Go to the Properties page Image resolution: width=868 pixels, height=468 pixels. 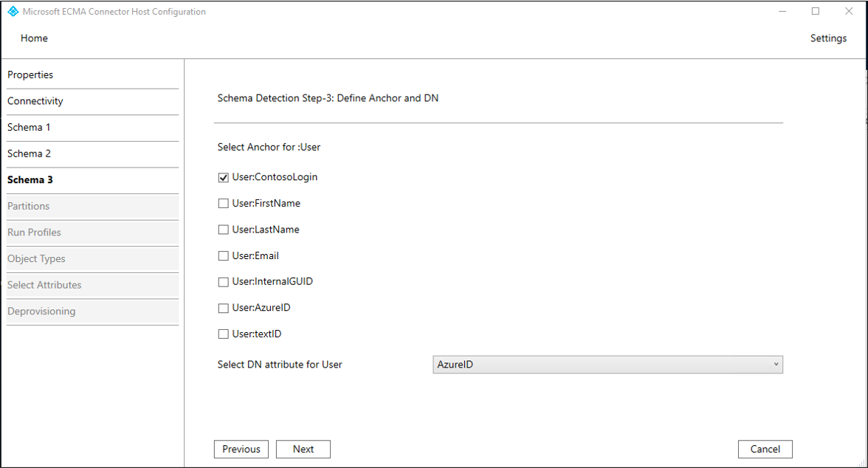pyautogui.click(x=30, y=75)
